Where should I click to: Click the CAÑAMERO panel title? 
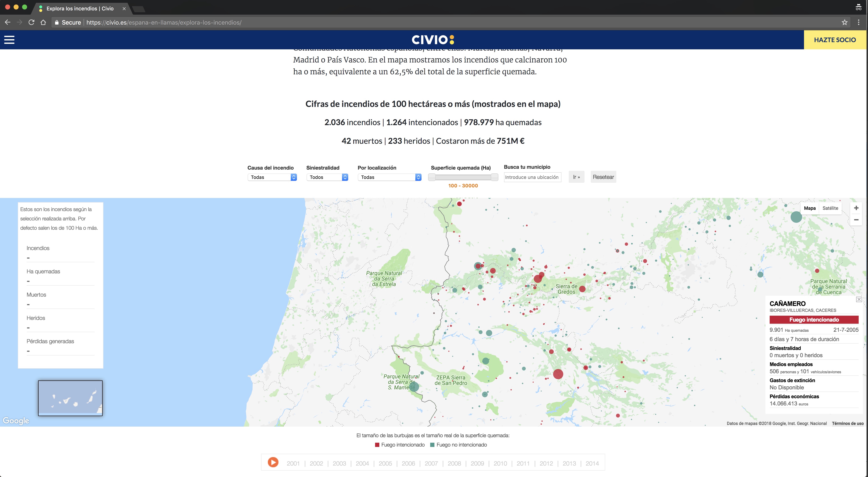point(787,303)
